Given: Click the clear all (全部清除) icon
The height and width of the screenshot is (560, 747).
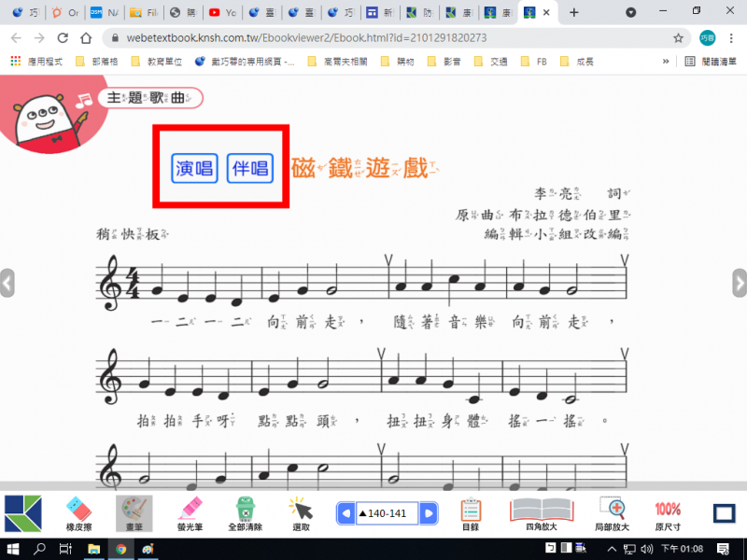Looking at the screenshot, I should click(x=245, y=512).
